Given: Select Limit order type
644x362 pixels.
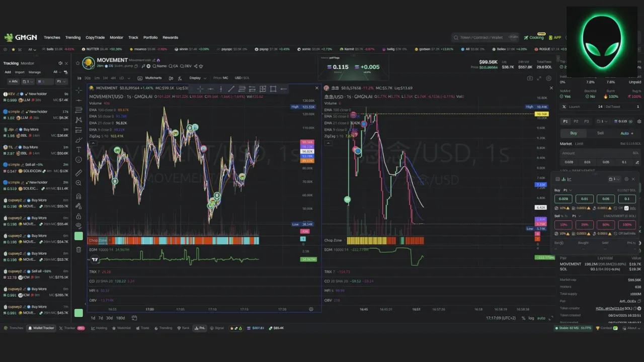Looking at the screenshot, I should (579, 144).
